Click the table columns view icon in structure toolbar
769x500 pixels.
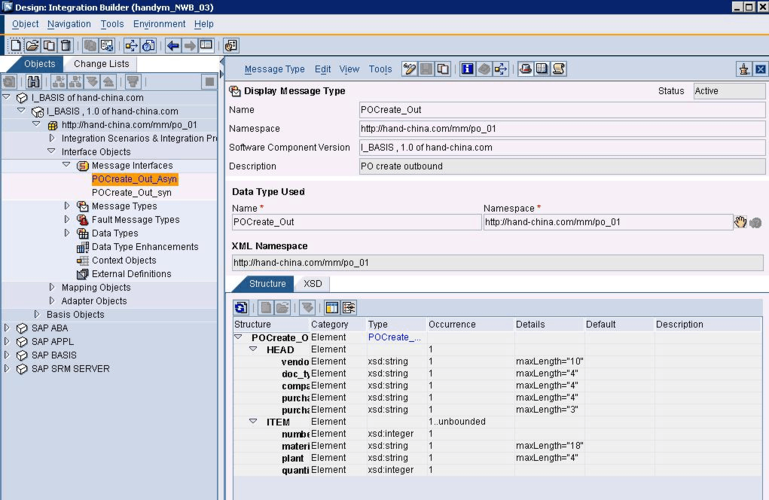pos(332,308)
